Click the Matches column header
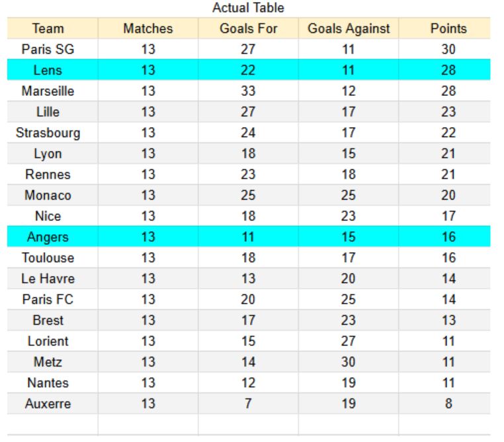Screen dimensions: 504x442 (147, 29)
